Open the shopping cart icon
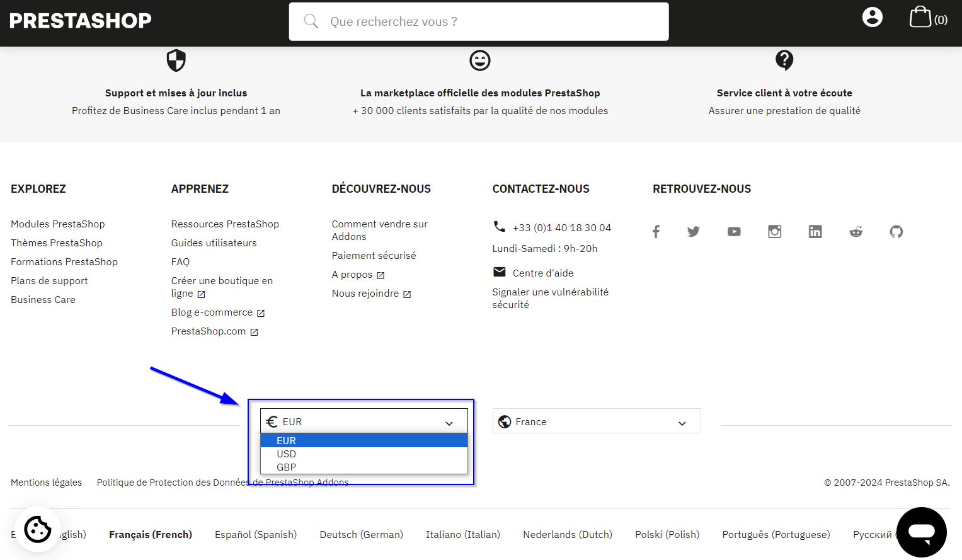 coord(920,18)
